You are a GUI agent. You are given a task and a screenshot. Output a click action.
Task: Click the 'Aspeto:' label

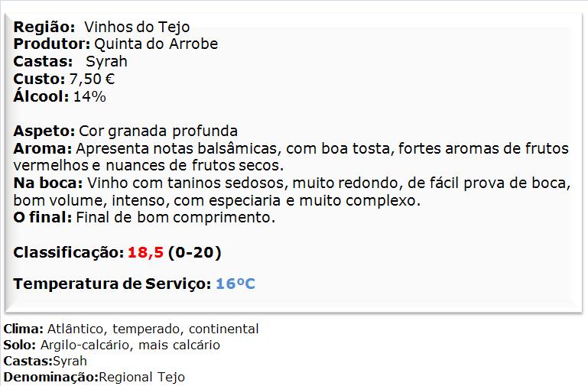(x=44, y=131)
